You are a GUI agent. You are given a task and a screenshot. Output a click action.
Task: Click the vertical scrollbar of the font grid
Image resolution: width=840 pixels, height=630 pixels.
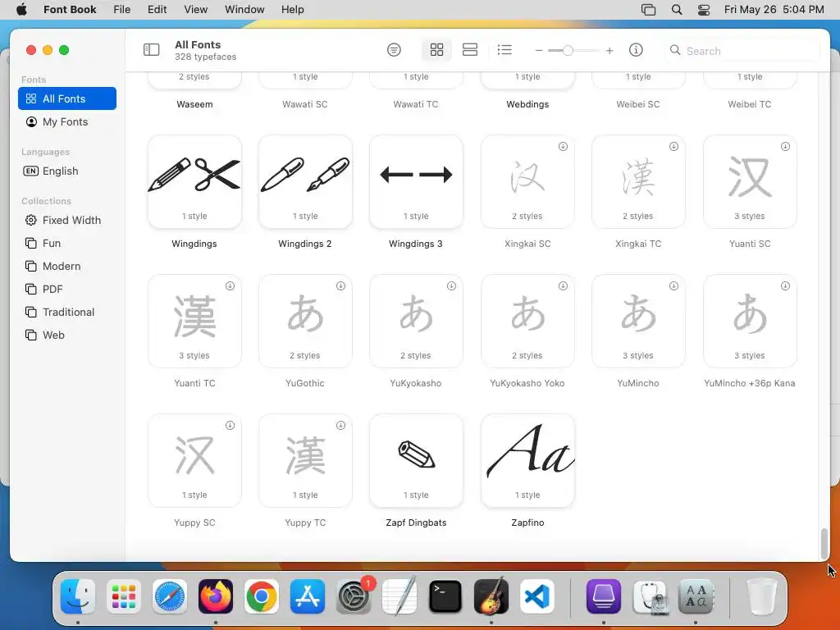coord(824,543)
